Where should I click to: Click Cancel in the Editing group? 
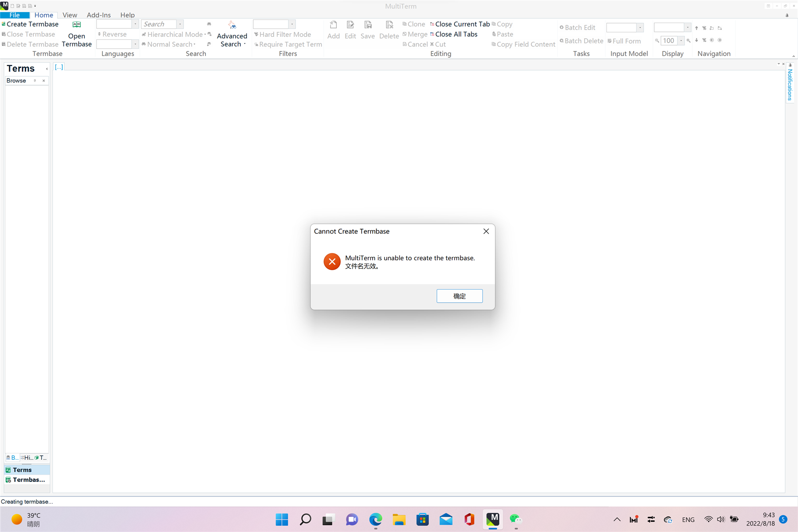[x=415, y=44]
